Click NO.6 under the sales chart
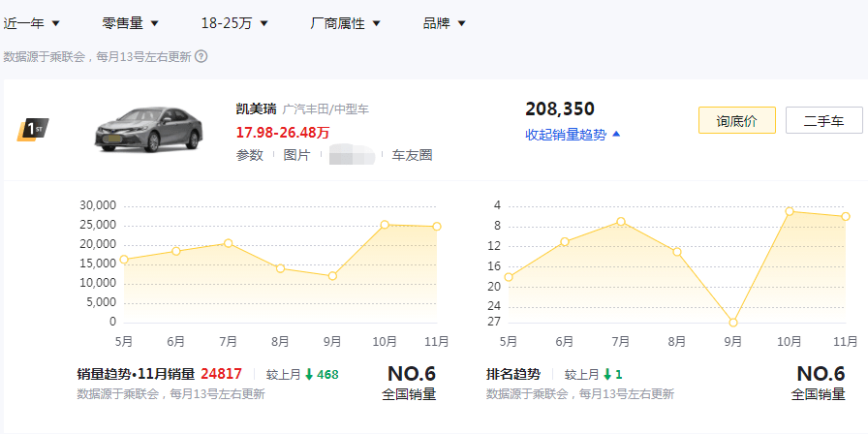 (x=412, y=374)
